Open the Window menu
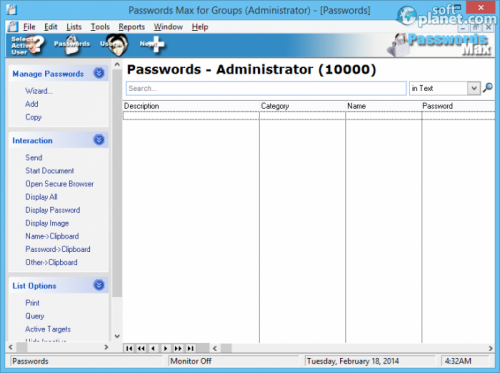Screen dimensions: 500x373 [168, 27]
